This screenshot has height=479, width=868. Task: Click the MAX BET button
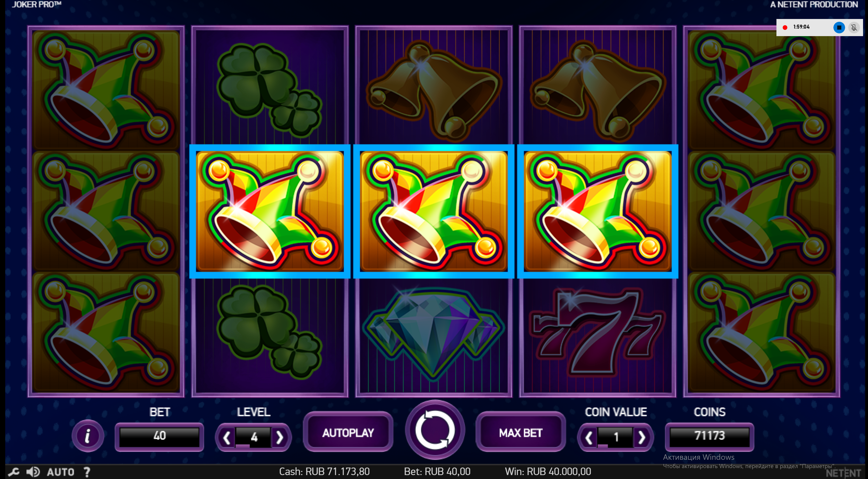520,432
